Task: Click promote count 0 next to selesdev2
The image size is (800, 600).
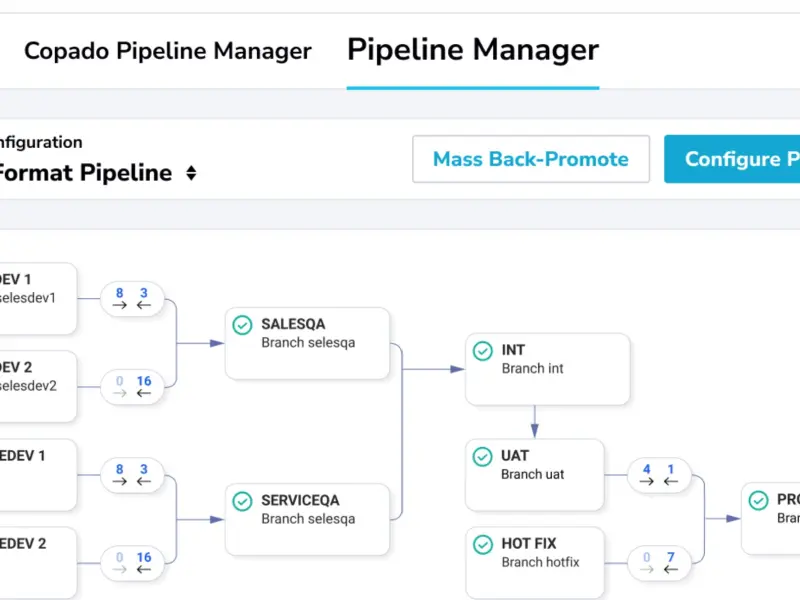Action: click(x=119, y=381)
